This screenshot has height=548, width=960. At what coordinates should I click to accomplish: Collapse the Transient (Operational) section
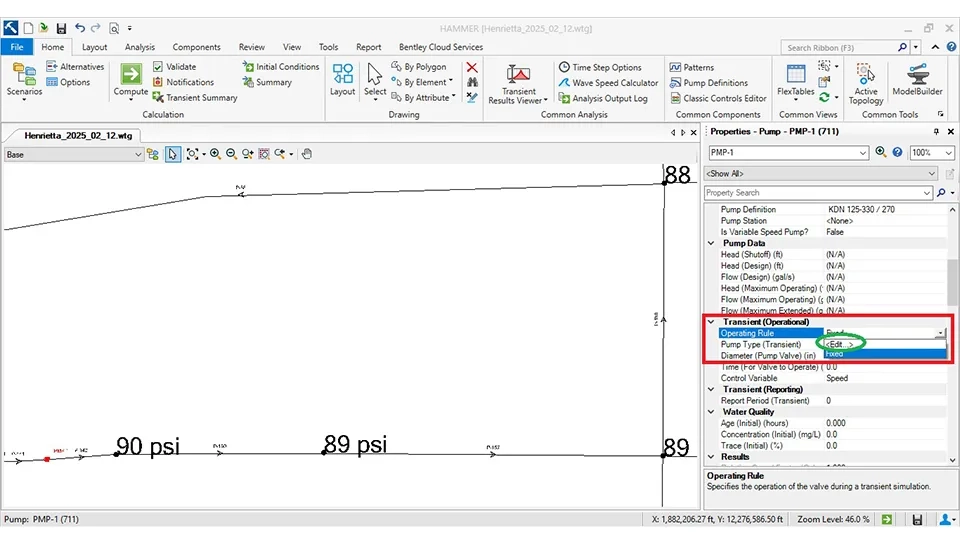click(x=711, y=322)
